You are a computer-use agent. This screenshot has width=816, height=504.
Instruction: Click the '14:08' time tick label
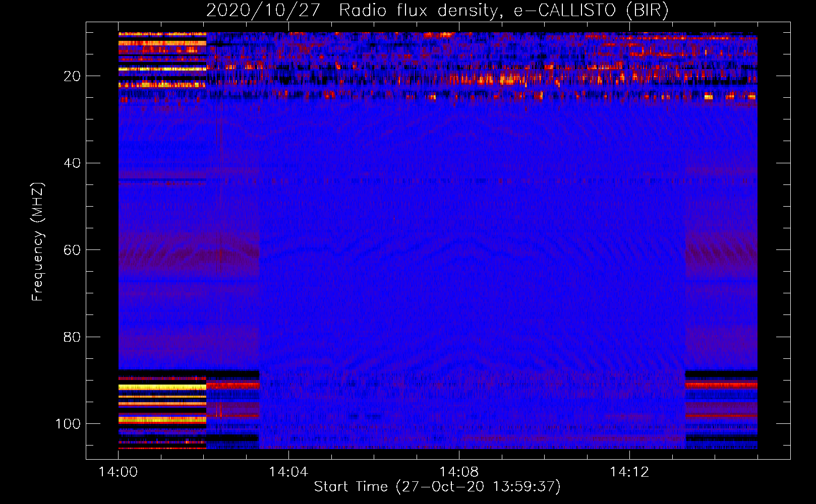pos(459,472)
